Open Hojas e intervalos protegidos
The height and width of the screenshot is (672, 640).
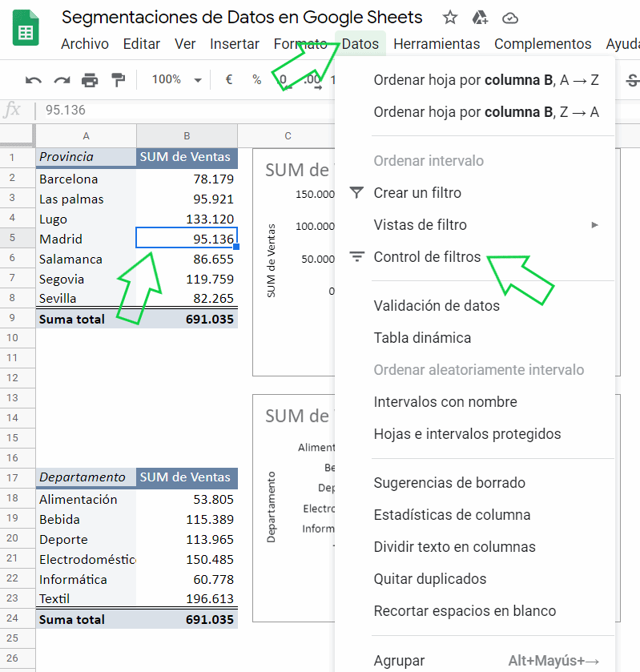tap(475, 433)
